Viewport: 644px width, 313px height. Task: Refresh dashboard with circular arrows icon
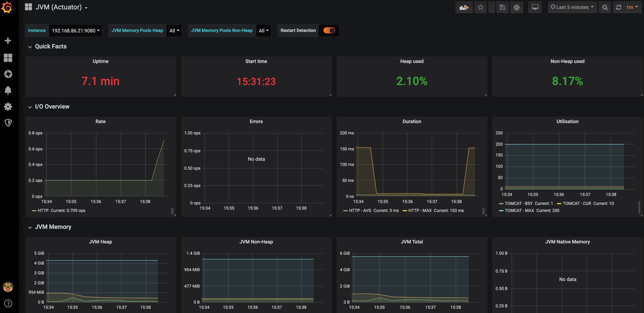click(619, 7)
